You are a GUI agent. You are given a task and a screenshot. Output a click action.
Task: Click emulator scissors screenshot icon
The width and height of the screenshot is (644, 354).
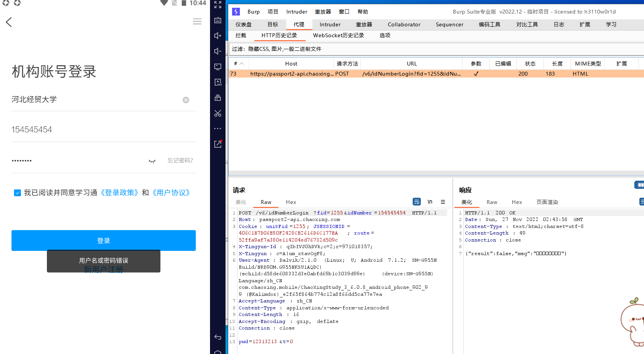[x=218, y=113]
